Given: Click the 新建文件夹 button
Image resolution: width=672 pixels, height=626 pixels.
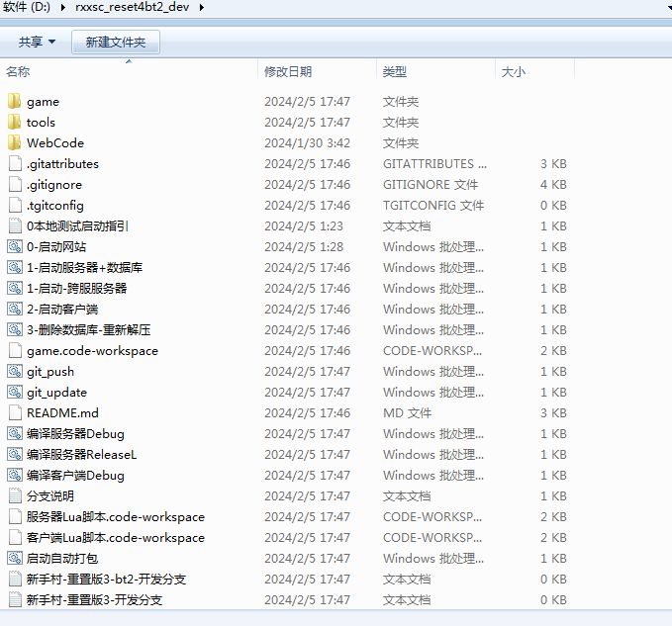Looking at the screenshot, I should 116,43.
